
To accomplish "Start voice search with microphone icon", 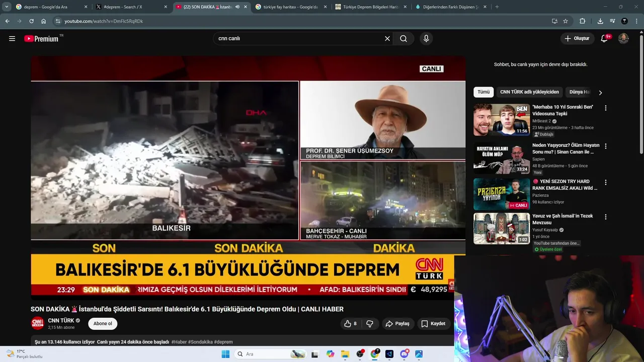I will click(426, 39).
